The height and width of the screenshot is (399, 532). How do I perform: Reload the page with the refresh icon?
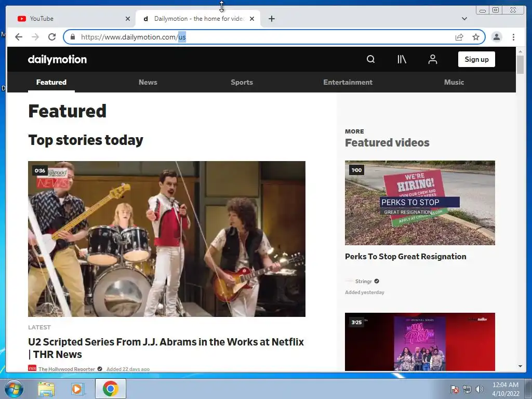coord(51,37)
